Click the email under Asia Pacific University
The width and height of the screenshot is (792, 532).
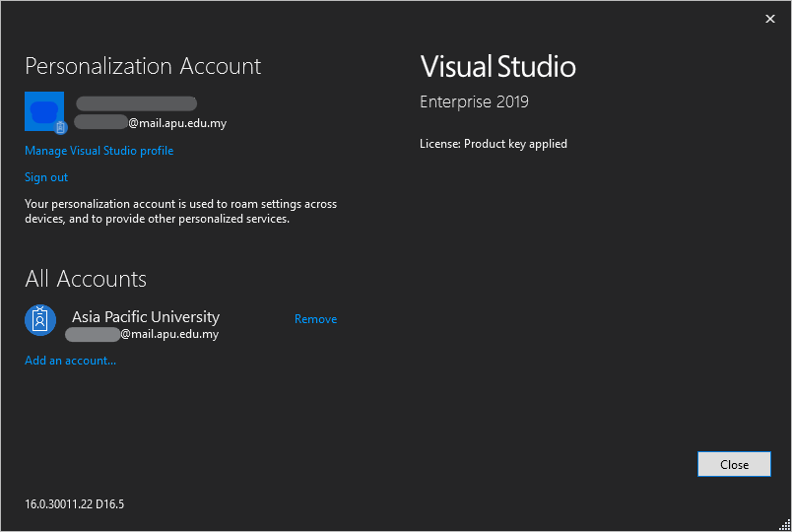(x=142, y=334)
